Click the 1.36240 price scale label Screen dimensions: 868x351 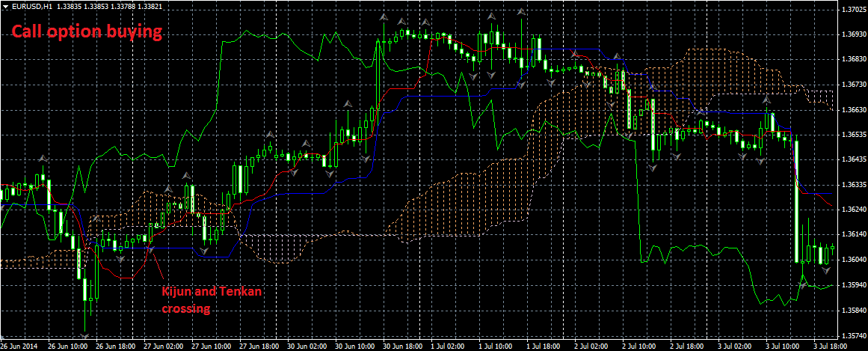(853, 210)
